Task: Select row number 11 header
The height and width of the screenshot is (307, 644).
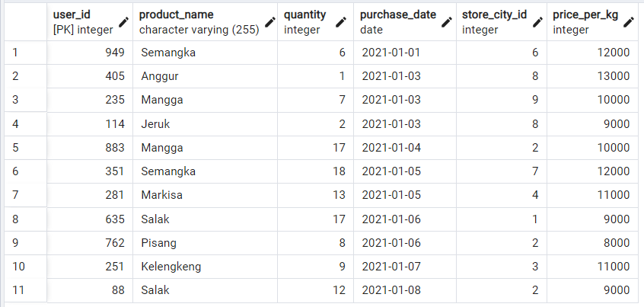Action: click(25, 290)
